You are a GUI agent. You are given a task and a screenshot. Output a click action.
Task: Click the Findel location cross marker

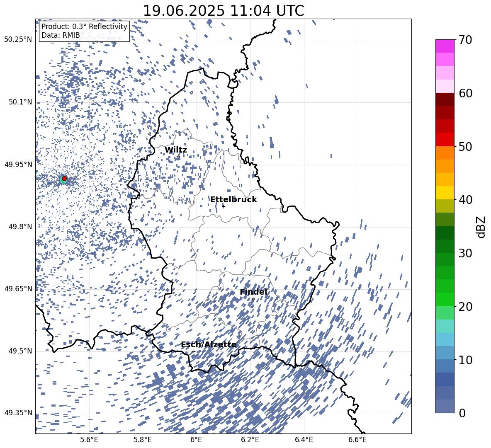pos(253,299)
